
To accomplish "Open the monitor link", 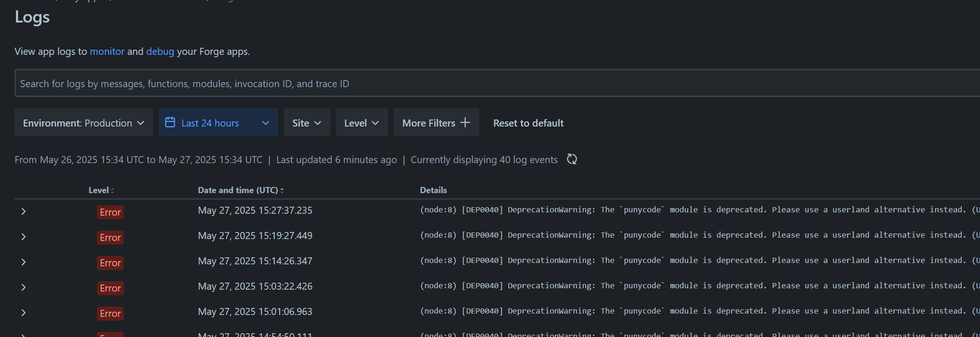I will click(107, 52).
